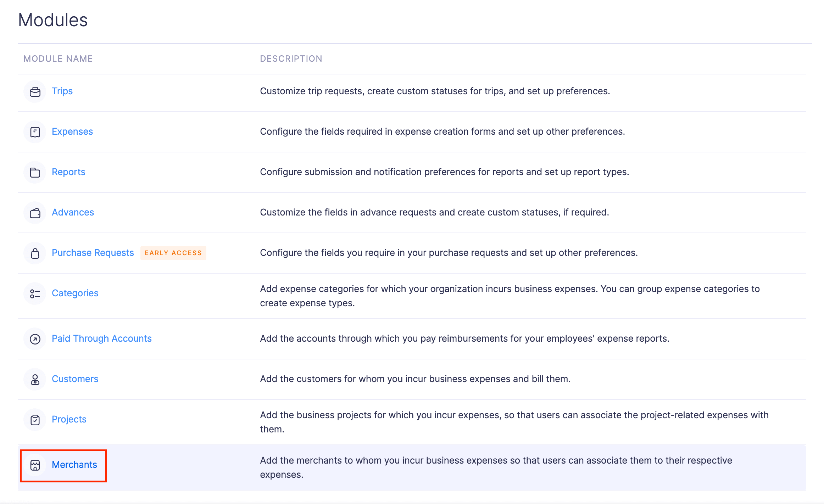
Task: Click the Customers person icon
Action: (x=35, y=379)
